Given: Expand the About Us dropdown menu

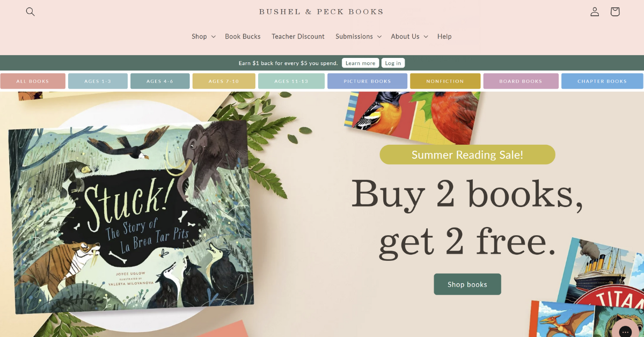Looking at the screenshot, I should pos(409,36).
